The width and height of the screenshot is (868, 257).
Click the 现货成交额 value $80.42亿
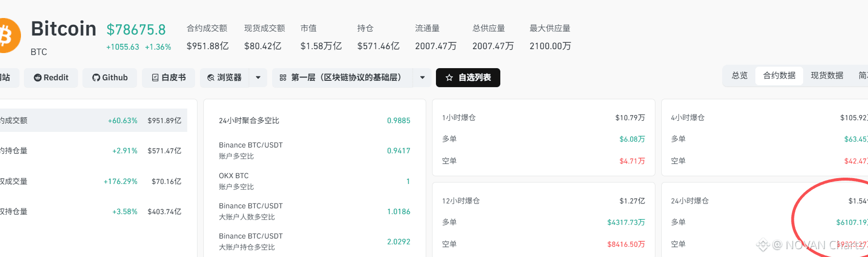pos(262,46)
